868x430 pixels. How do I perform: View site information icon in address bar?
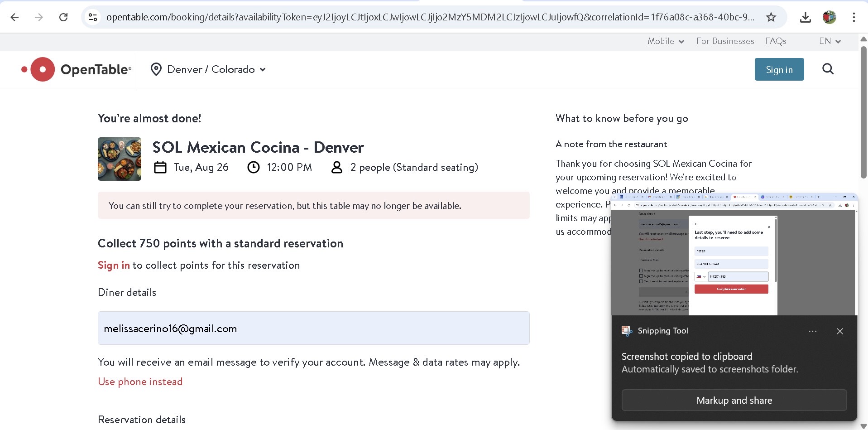93,17
